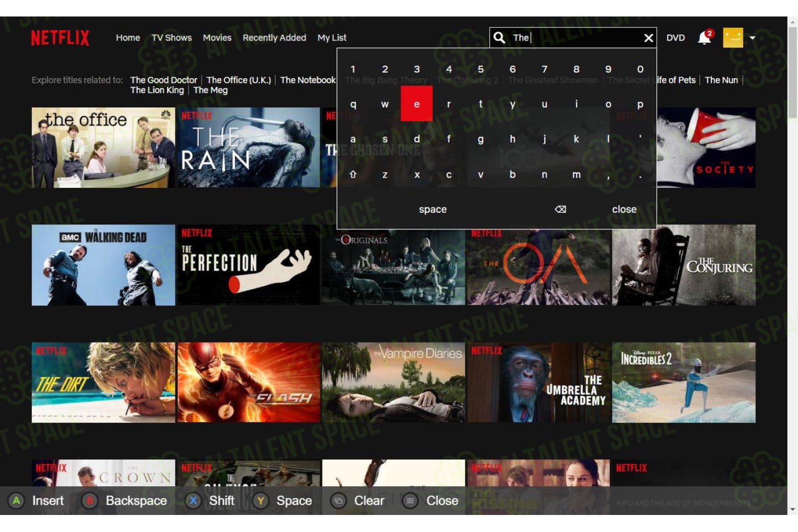Tap the a key on the keyboard

coord(353,139)
